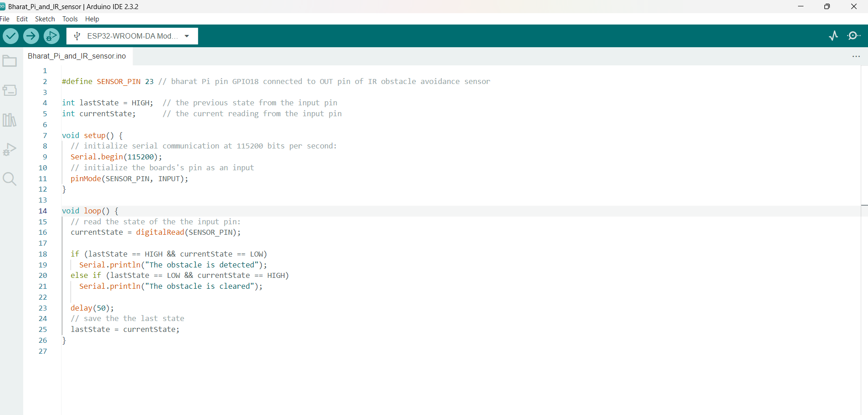
Task: Open the Help menu
Action: pos(92,19)
